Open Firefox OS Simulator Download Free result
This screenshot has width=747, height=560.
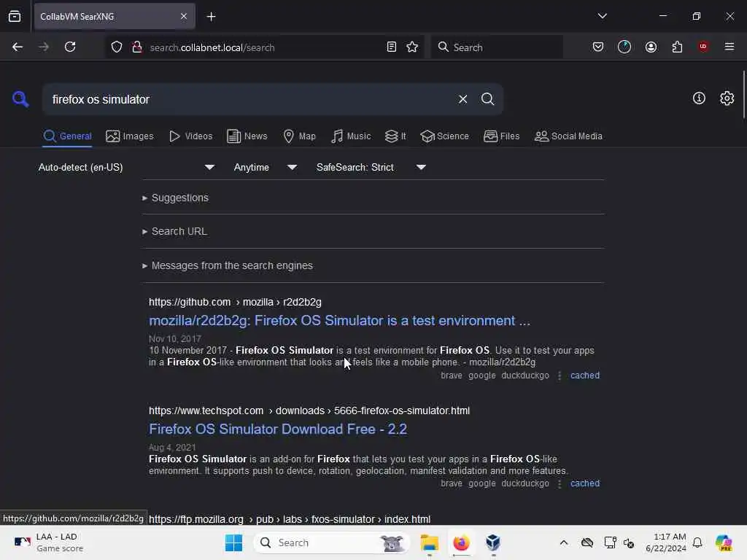coord(278,429)
